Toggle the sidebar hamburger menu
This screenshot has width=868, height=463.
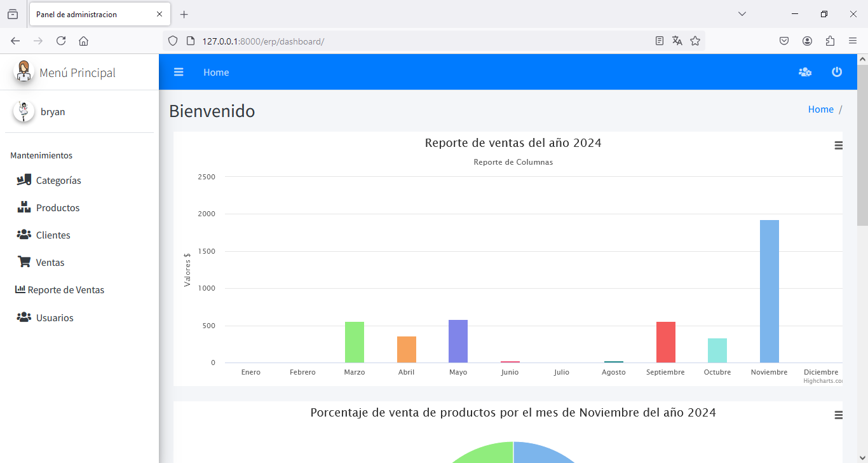tap(179, 73)
